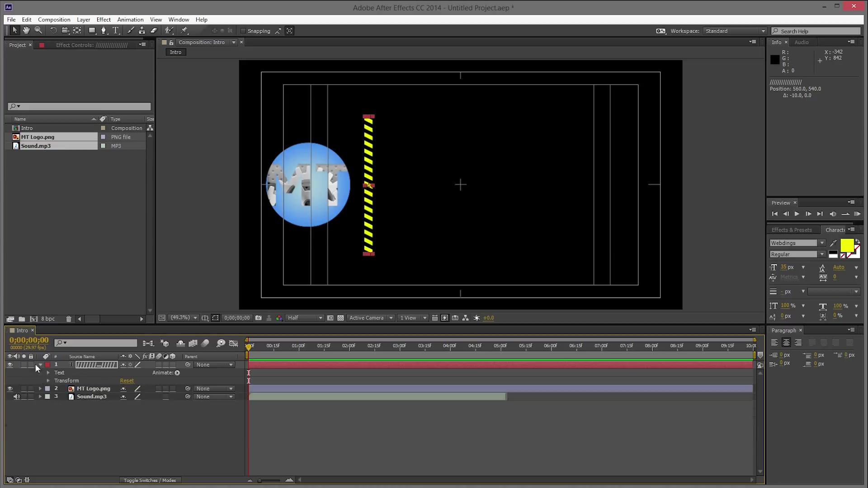Open the Active Camera view dropdown
Viewport: 868px width, 488px height.
371,318
